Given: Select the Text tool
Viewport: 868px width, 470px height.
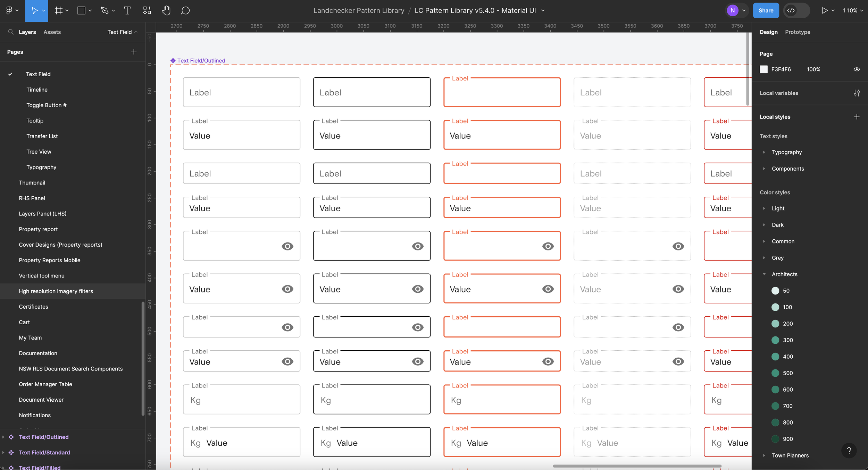Looking at the screenshot, I should point(127,10).
